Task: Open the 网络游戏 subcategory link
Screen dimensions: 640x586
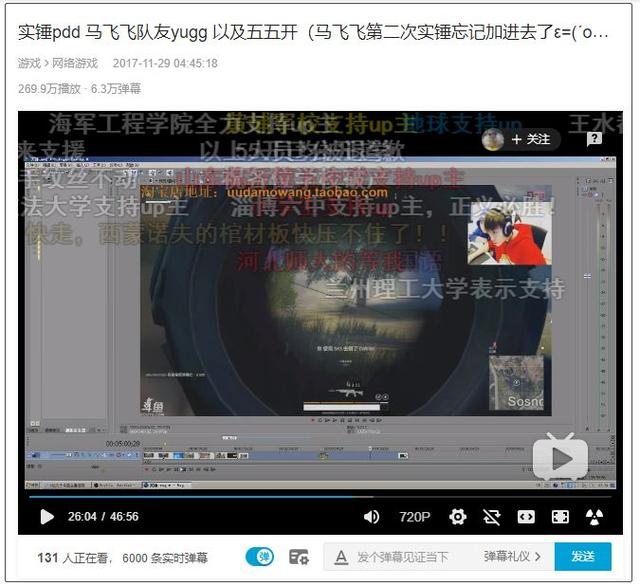Action: 75,63
